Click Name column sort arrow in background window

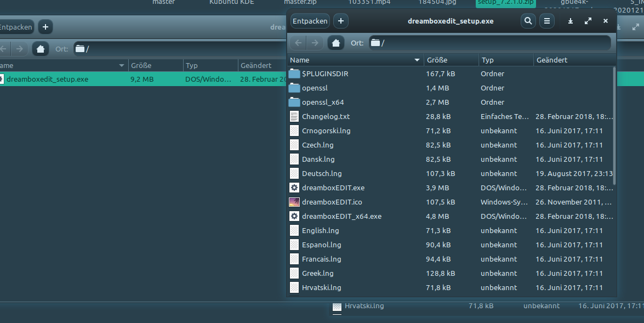tap(122, 66)
